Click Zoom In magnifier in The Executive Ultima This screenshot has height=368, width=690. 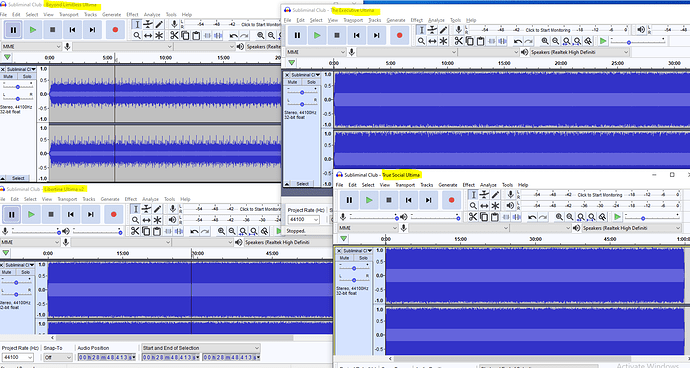(545, 41)
